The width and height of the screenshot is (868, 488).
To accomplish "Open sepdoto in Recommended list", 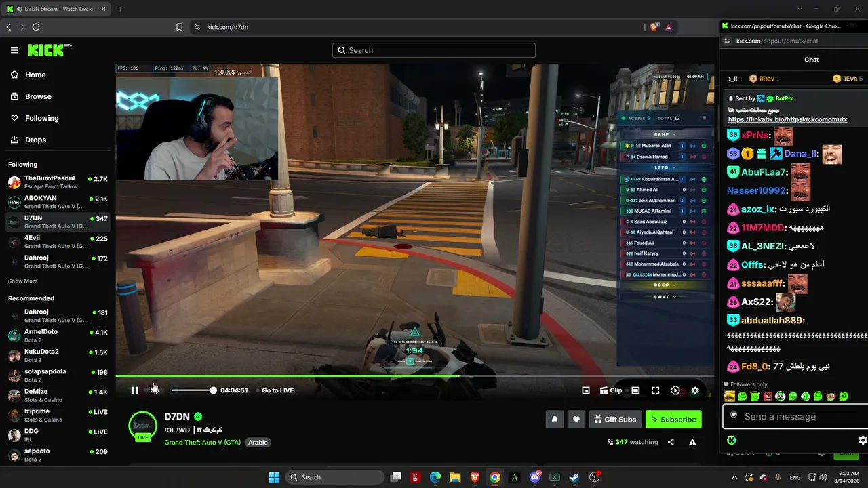I will click(x=58, y=455).
